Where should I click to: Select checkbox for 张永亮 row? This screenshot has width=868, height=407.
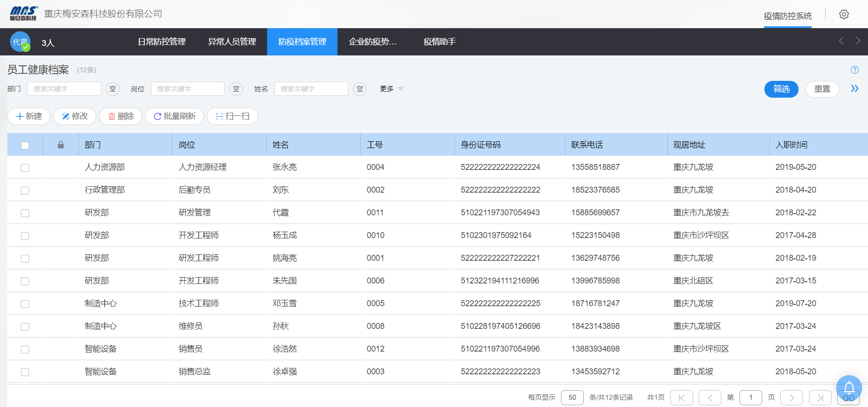point(25,168)
